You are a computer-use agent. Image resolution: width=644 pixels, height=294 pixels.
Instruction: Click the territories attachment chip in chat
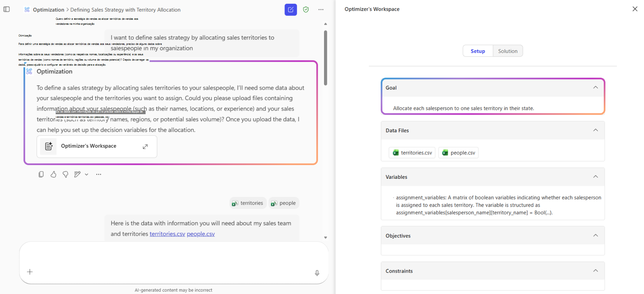(248, 203)
